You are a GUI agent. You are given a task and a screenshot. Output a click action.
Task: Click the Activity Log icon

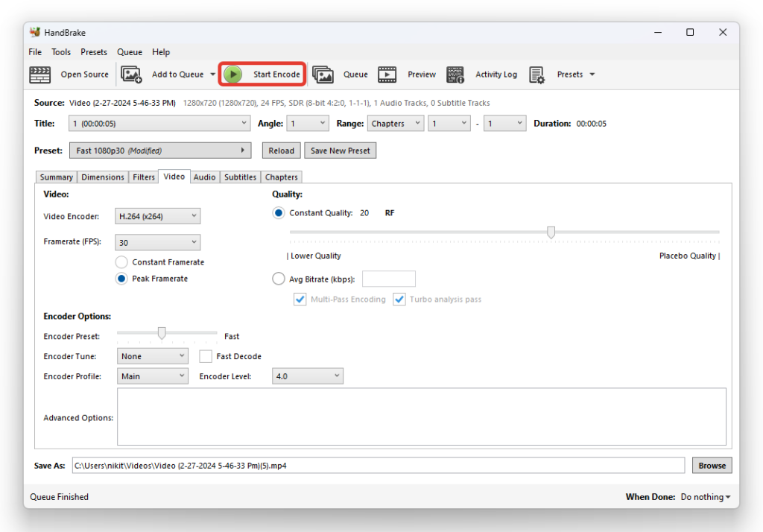(x=455, y=75)
